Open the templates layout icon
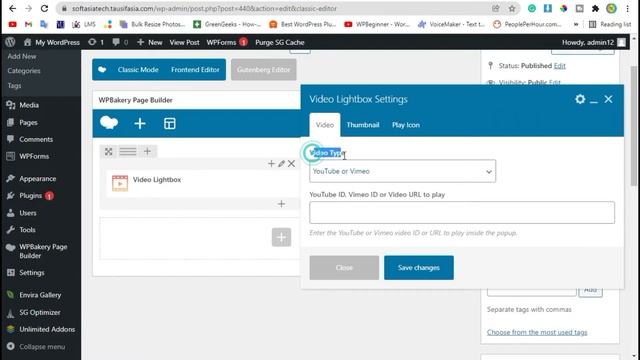Screen dimensions: 640x360 169,123
